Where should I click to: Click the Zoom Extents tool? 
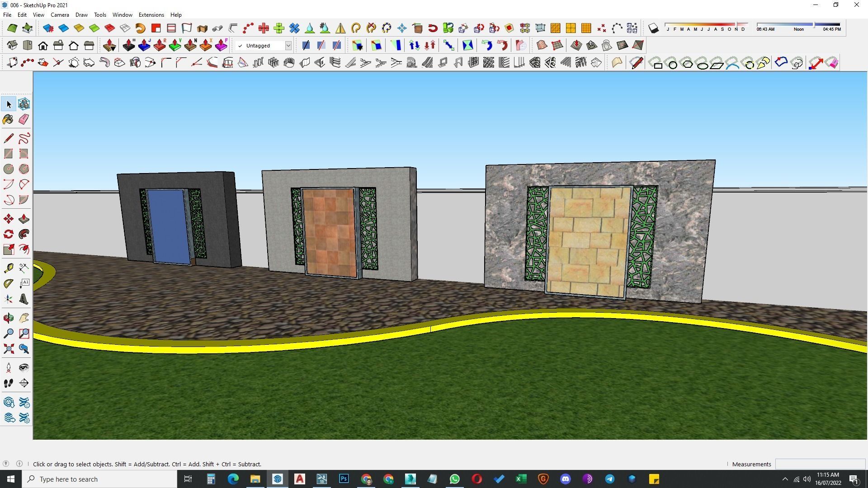pos(8,349)
